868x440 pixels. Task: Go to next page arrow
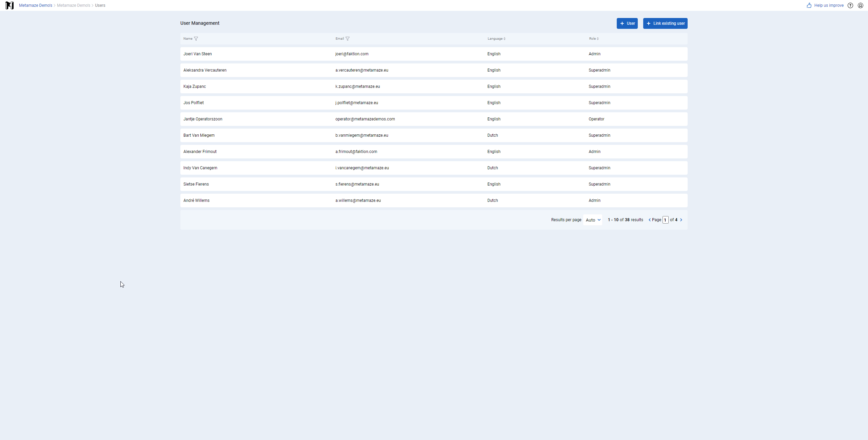click(x=681, y=220)
